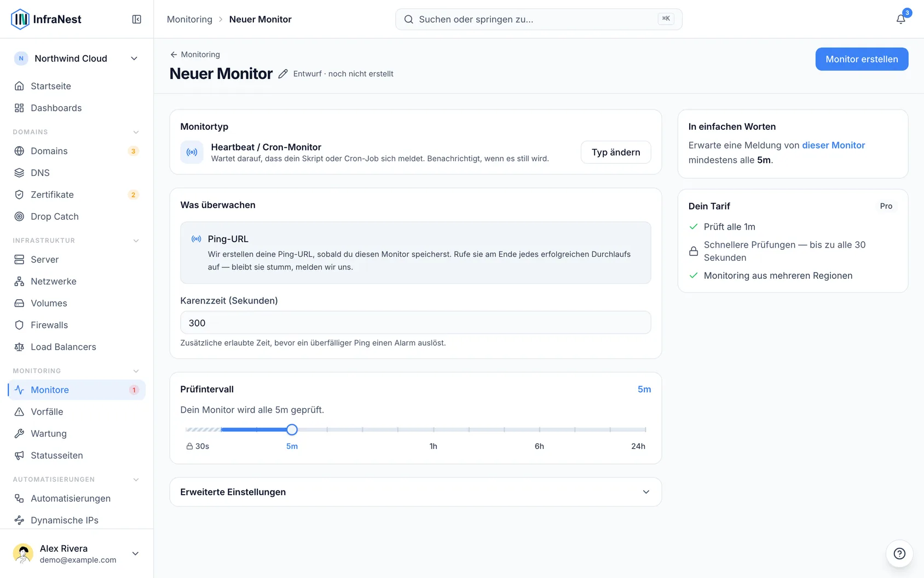
Task: Click Typ ändern button
Action: click(616, 152)
